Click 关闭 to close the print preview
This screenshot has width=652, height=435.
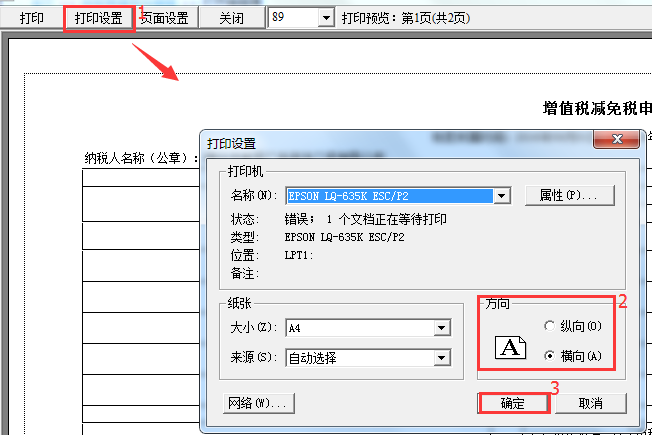point(232,18)
